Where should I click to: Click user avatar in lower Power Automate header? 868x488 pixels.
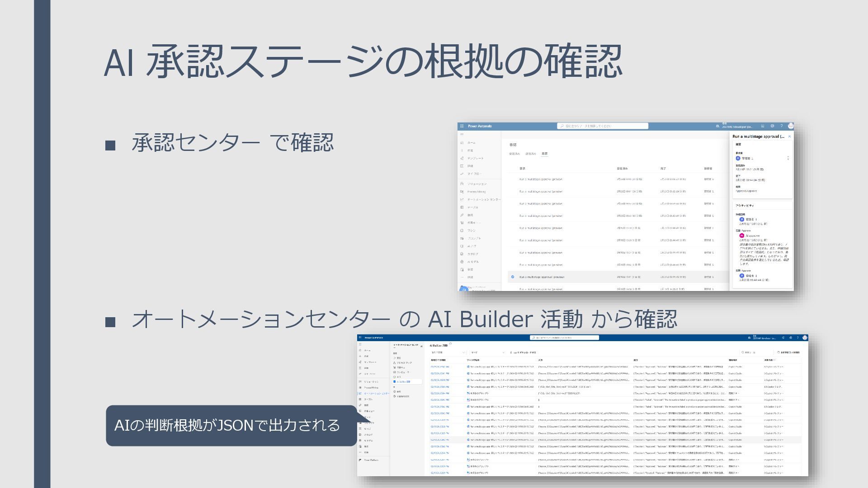805,338
